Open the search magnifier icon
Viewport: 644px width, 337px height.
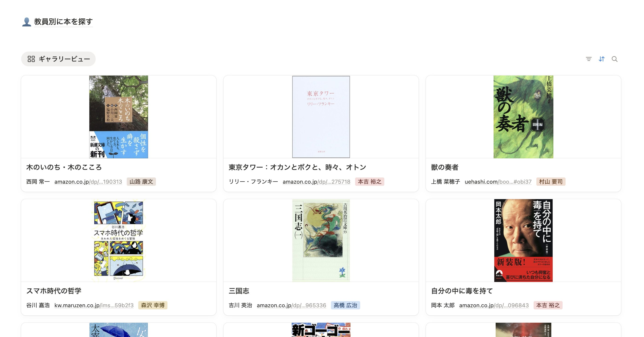pyautogui.click(x=615, y=59)
